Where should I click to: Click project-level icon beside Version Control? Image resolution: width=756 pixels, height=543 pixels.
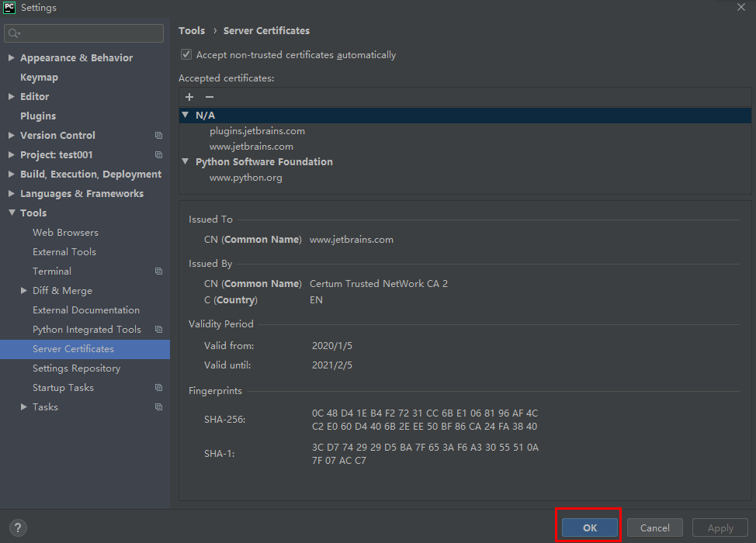pyautogui.click(x=158, y=136)
